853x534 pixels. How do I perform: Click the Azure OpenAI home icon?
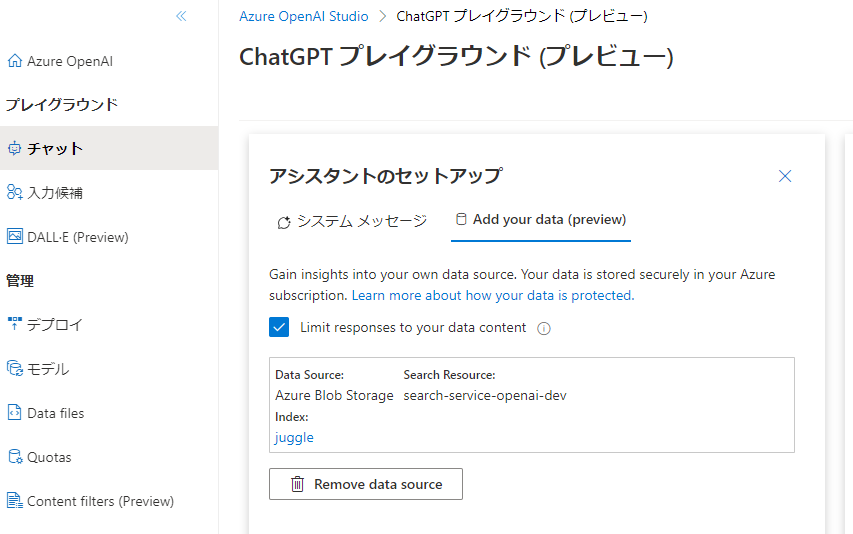coord(14,61)
